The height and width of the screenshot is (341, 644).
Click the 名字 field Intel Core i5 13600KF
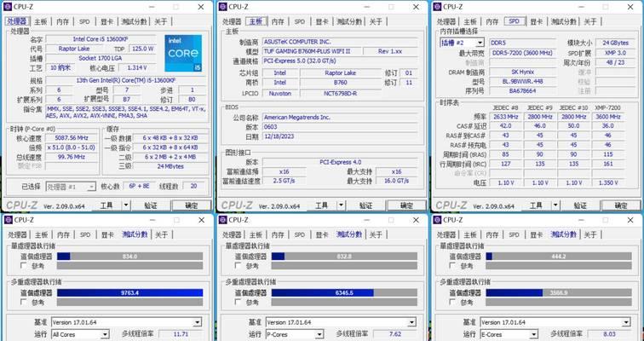[x=101, y=39]
